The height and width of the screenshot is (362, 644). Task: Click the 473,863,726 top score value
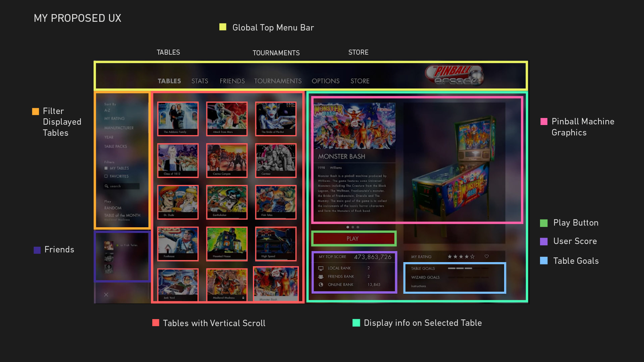pos(373,257)
